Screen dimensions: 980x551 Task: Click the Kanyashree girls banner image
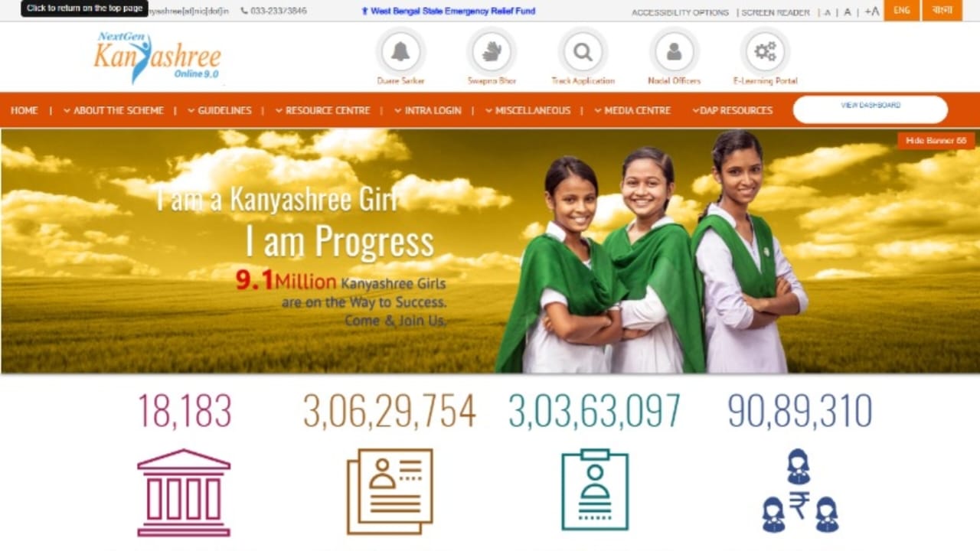click(x=490, y=251)
